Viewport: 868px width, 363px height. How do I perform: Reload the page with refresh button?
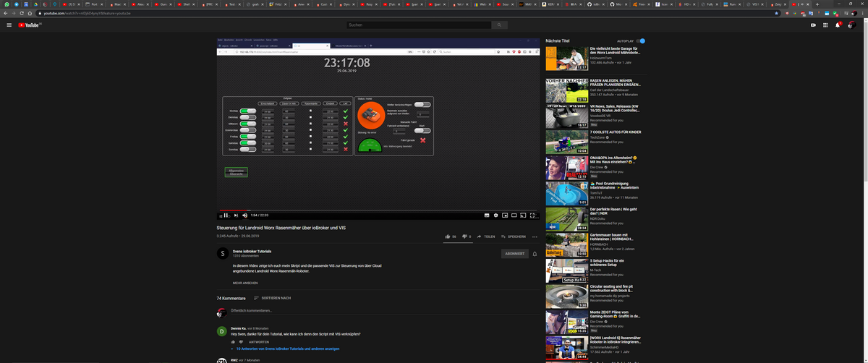pyautogui.click(x=22, y=13)
